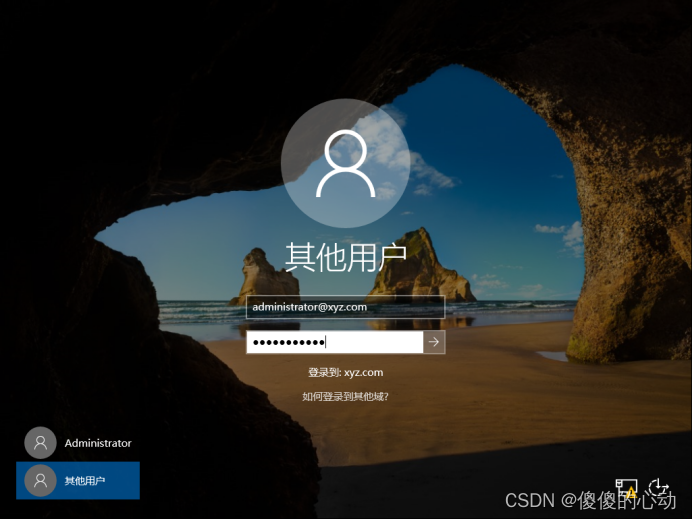
Task: Open the Ease of Access icon
Action: (659, 488)
